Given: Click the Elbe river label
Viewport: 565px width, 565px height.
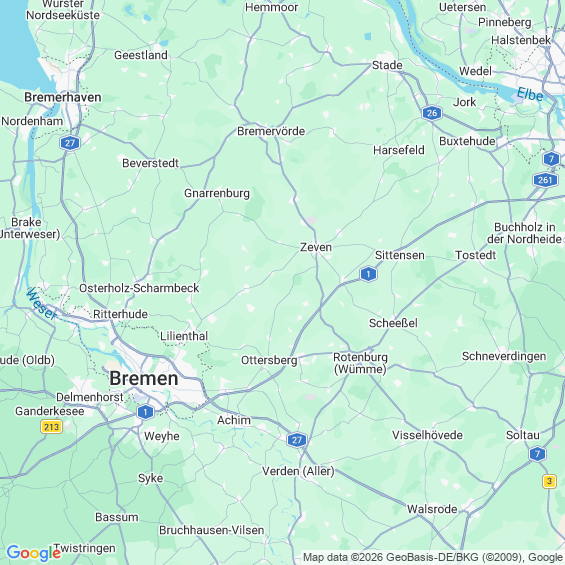Looking at the screenshot, I should [x=530, y=94].
